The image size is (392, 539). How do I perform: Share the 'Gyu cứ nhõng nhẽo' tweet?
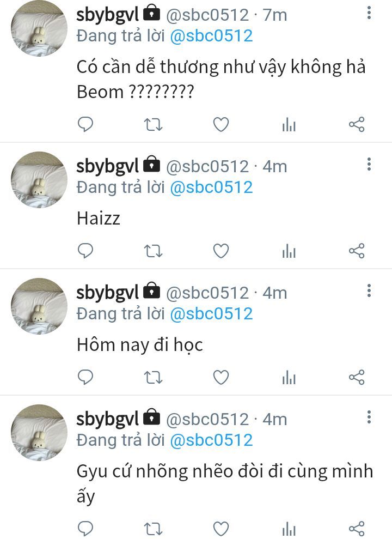tap(356, 528)
